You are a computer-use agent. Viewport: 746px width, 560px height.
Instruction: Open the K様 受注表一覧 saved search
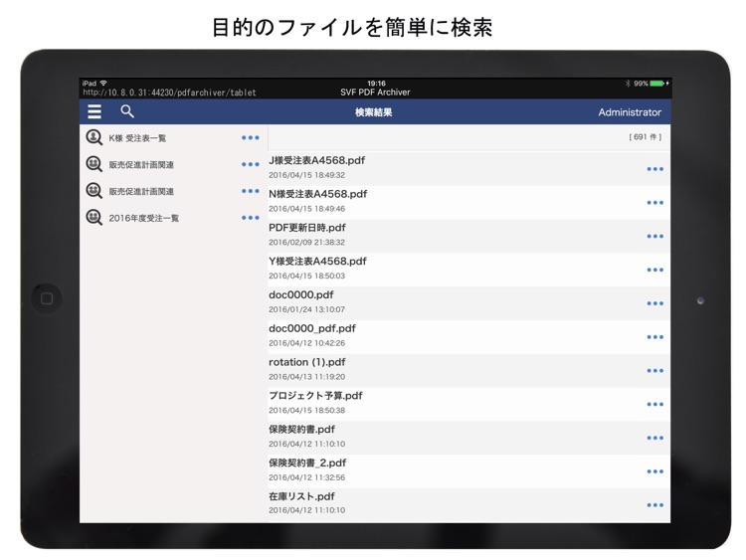pos(137,138)
